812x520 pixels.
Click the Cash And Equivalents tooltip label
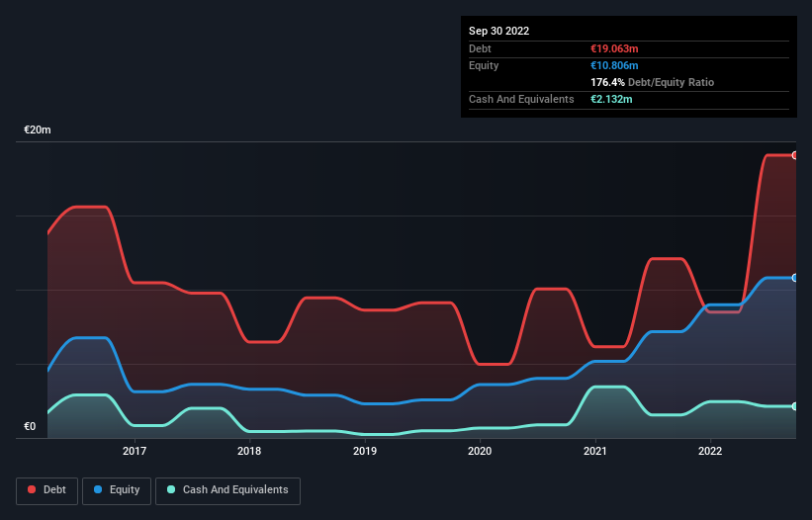point(521,99)
